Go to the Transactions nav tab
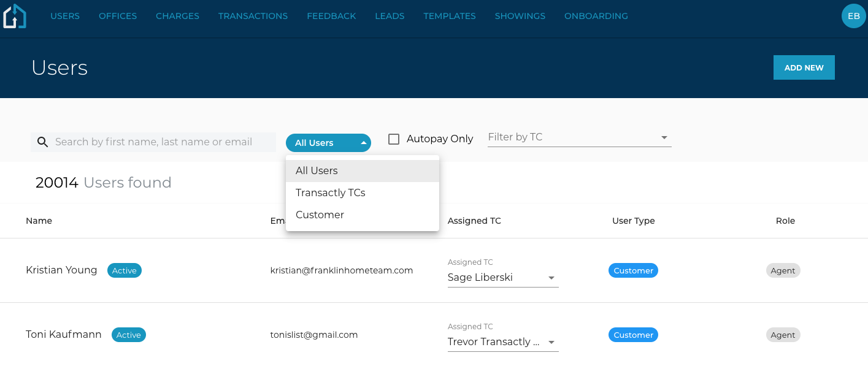Viewport: 868px width, 366px height. [x=253, y=16]
